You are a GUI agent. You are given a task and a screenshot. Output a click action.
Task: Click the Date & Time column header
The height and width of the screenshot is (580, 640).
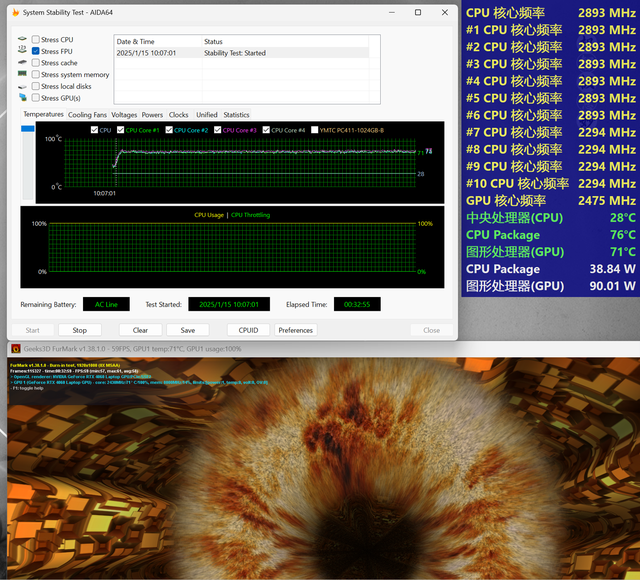click(158, 41)
